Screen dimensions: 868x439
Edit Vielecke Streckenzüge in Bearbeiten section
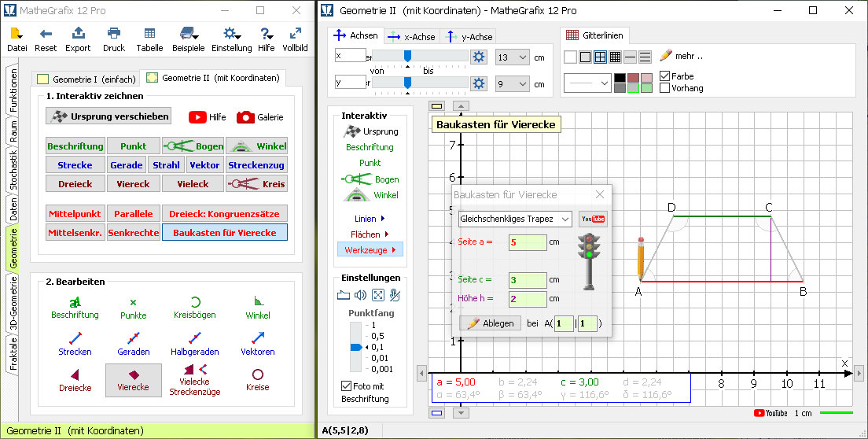[x=195, y=380]
